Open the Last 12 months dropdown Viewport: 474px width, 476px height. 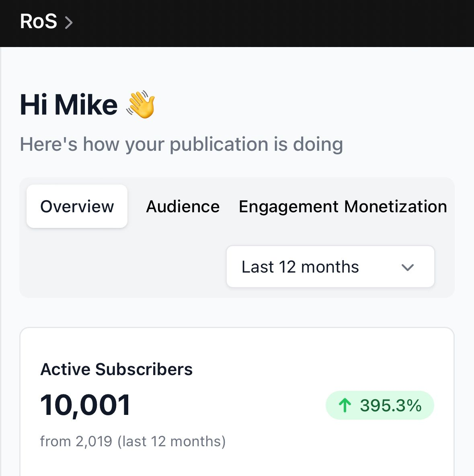pos(330,267)
